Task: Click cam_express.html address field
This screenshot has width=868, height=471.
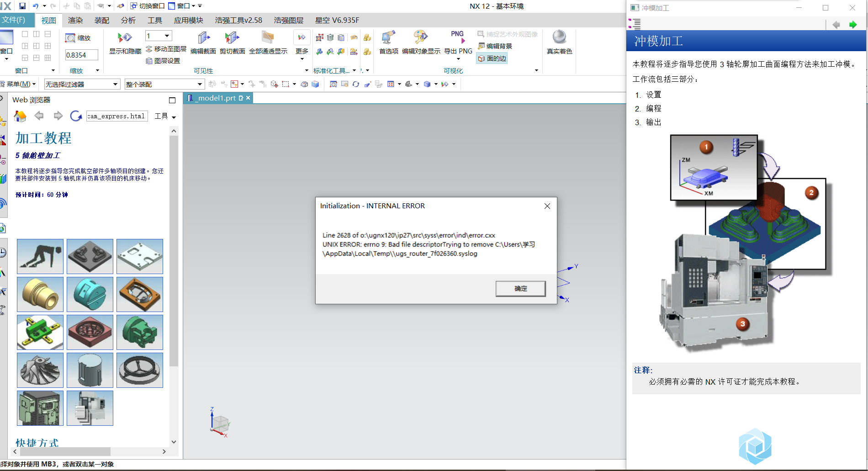Action: (x=116, y=116)
